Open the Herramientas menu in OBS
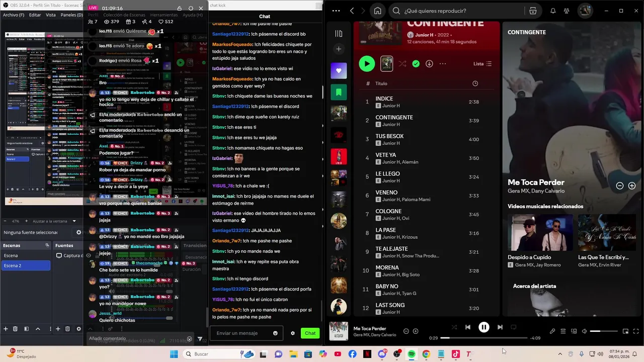Viewport: 644px width, 362px height. (x=164, y=15)
